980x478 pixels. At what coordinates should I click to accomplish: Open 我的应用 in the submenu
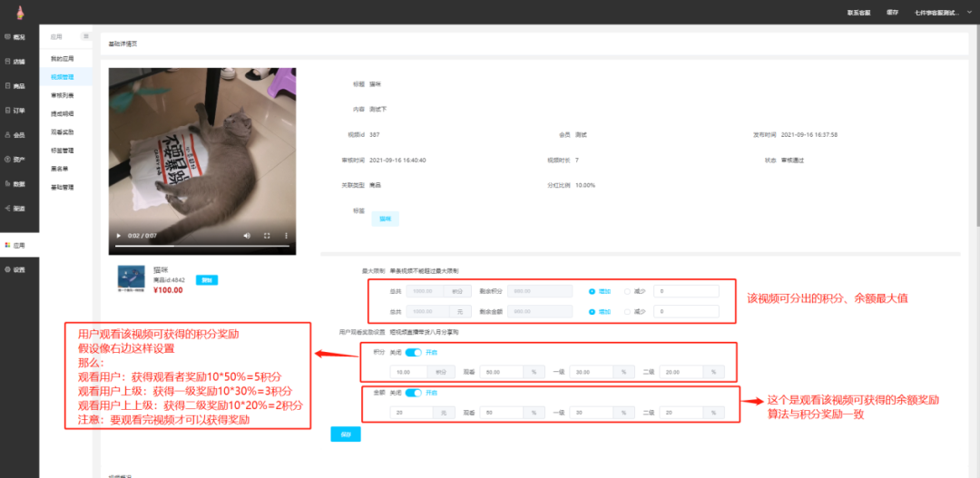coord(63,59)
